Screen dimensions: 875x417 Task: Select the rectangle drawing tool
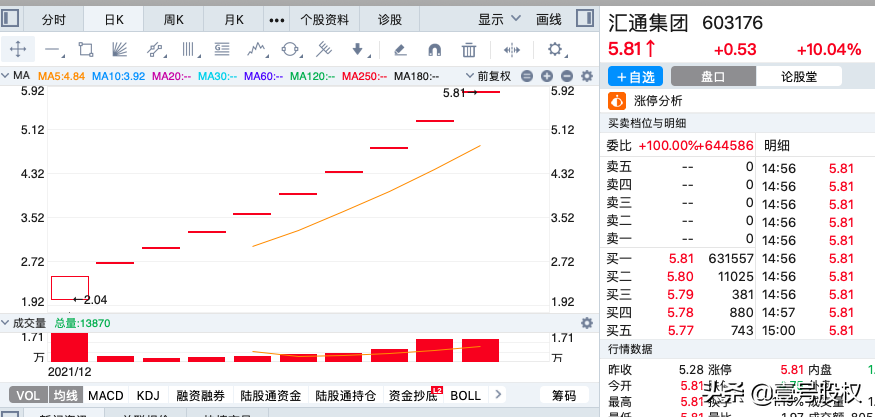point(85,50)
